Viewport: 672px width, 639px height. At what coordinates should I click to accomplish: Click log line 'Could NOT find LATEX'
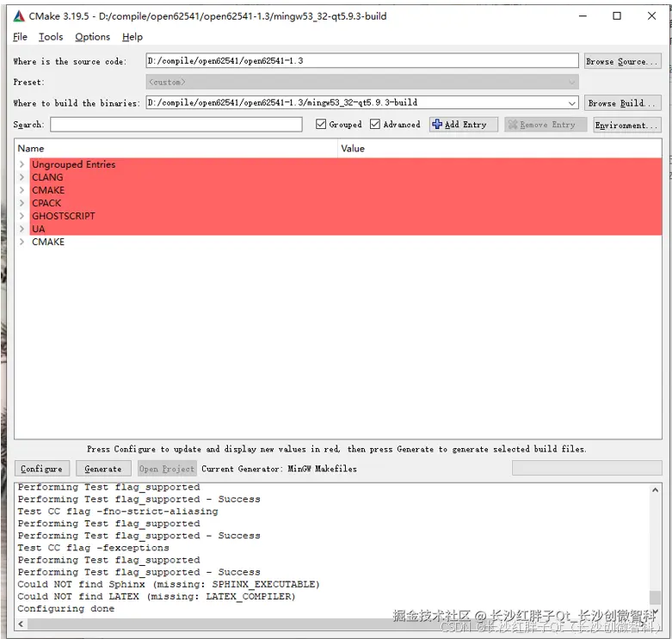point(157,596)
